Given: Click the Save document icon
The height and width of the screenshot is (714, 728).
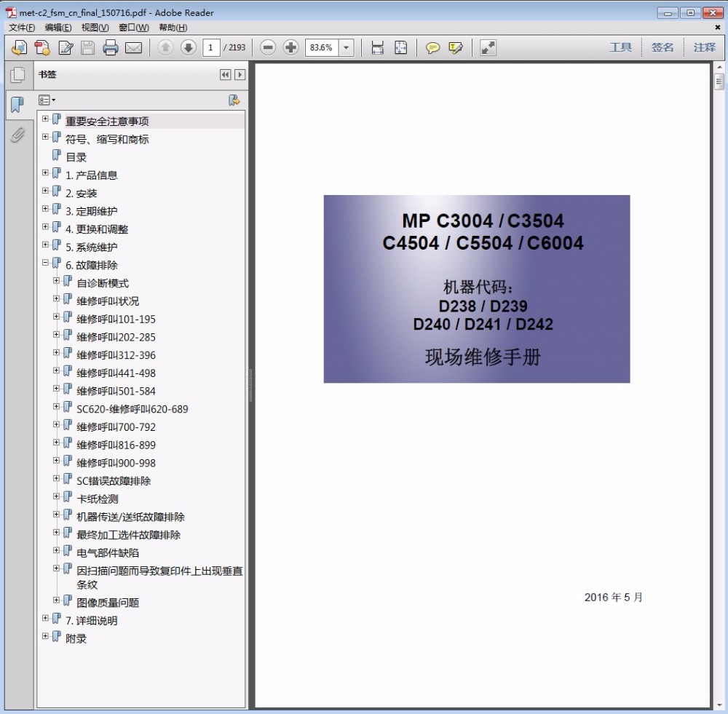Looking at the screenshot, I should [x=87, y=48].
